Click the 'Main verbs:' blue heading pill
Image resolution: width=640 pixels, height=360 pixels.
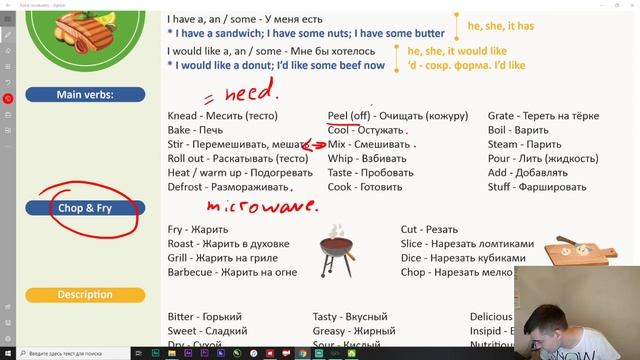[x=85, y=95]
